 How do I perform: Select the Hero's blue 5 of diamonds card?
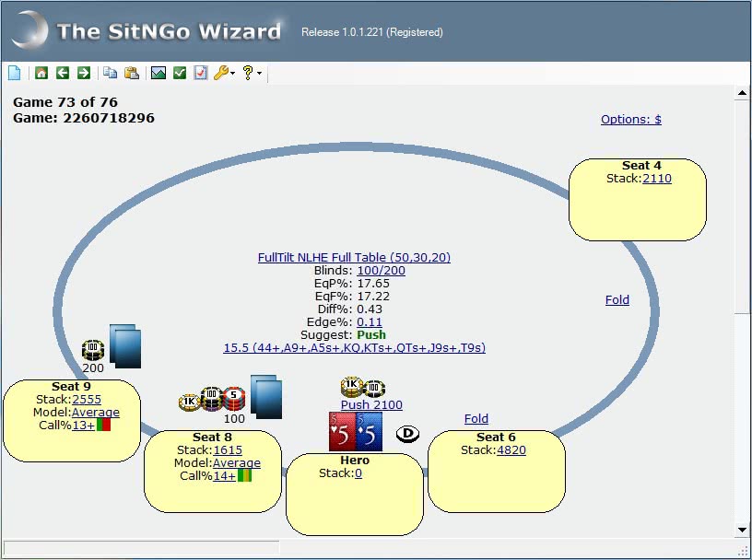(369, 431)
